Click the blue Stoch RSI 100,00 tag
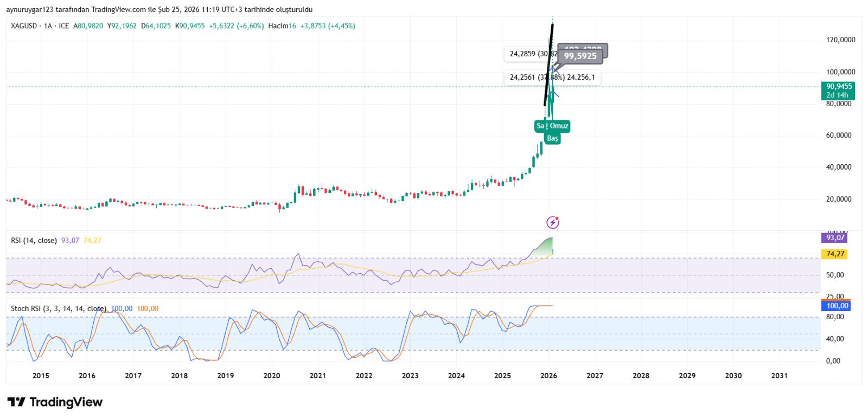The image size is (868, 420). coord(837,306)
